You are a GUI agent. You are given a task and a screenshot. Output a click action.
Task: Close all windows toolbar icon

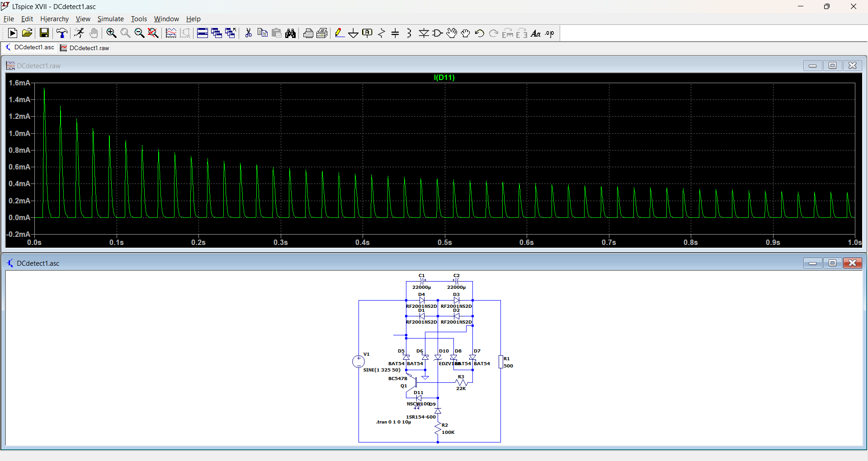[231, 33]
